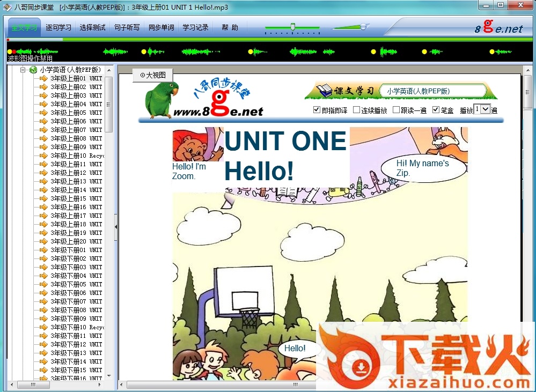The width and height of the screenshot is (536, 392).
Task: Click arrow icon for 3年级下册02 UNIT
Action: (x=43, y=258)
